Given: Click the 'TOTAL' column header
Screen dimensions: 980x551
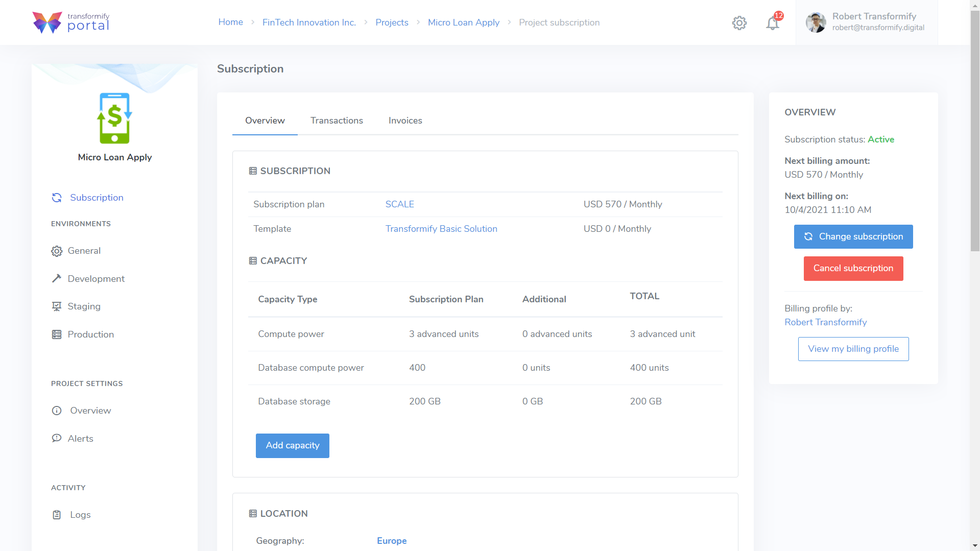Looking at the screenshot, I should [644, 296].
